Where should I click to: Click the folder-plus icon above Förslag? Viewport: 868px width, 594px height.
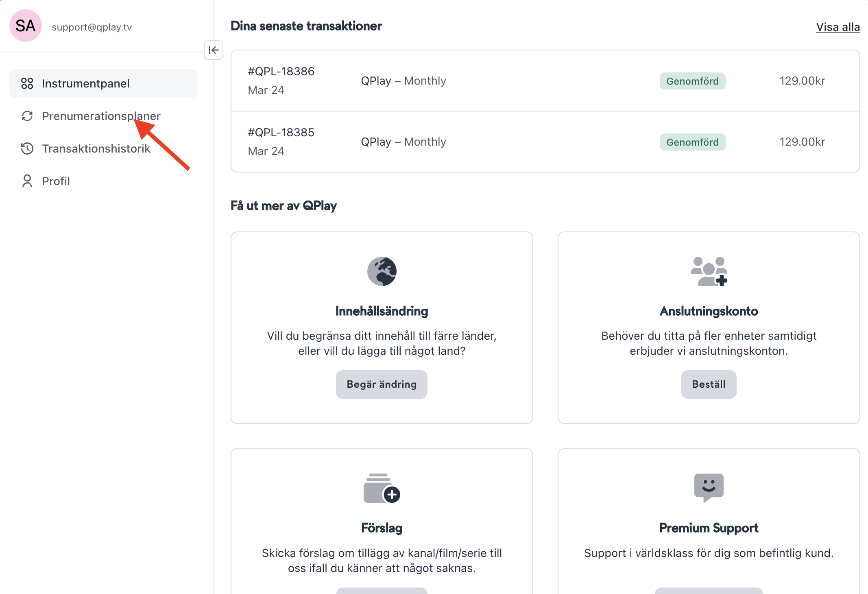(x=382, y=488)
